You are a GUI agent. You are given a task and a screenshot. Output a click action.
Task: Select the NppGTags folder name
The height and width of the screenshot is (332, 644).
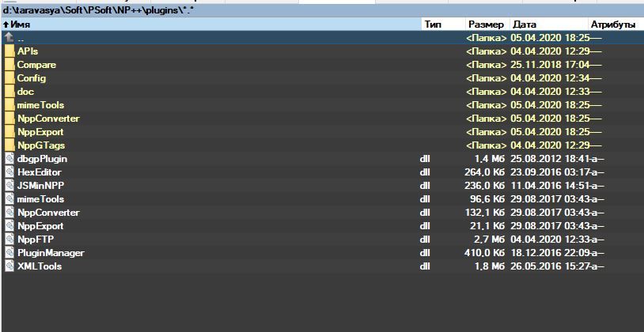pos(41,145)
